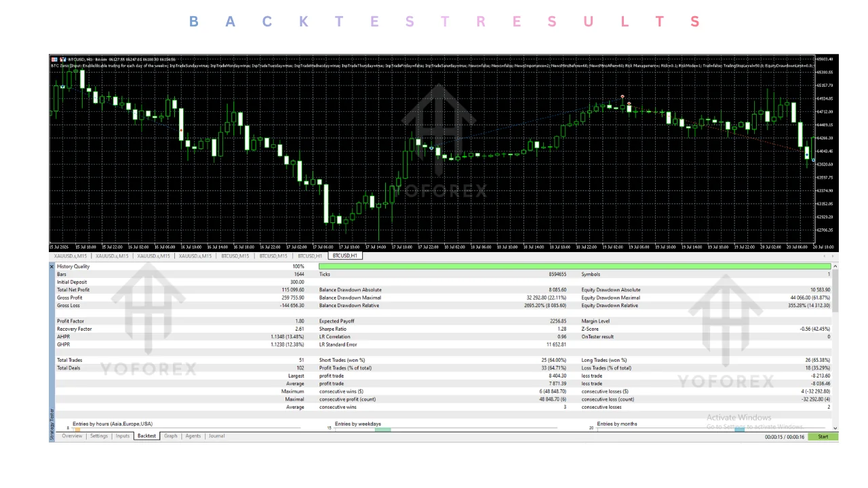
Task: Click the Ticks value 8594655
Action: (x=556, y=274)
